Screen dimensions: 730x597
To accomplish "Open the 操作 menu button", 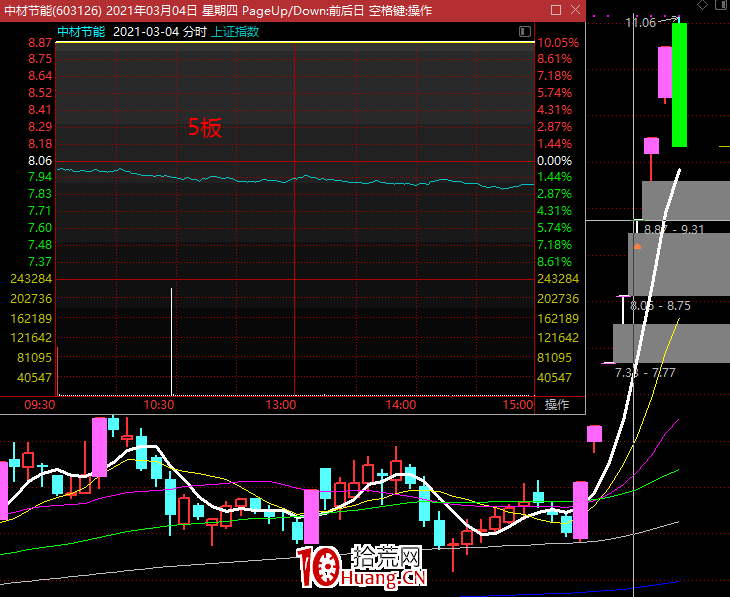I will [x=557, y=404].
